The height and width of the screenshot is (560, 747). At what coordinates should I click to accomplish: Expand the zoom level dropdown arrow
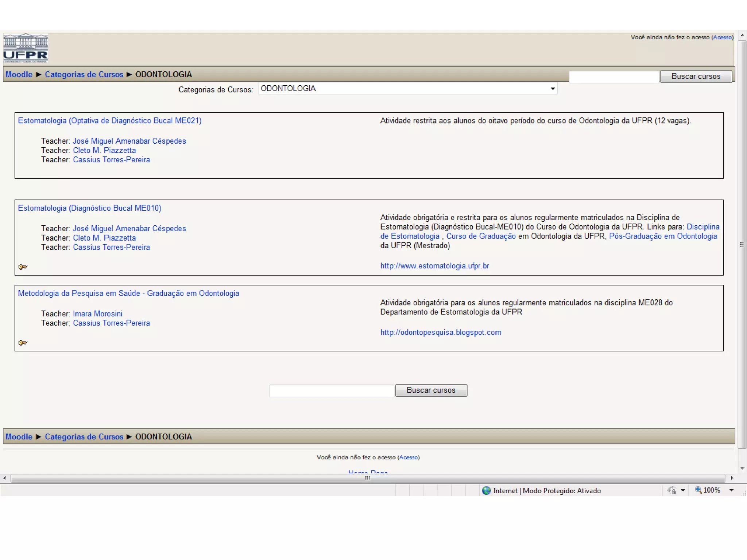coord(731,490)
